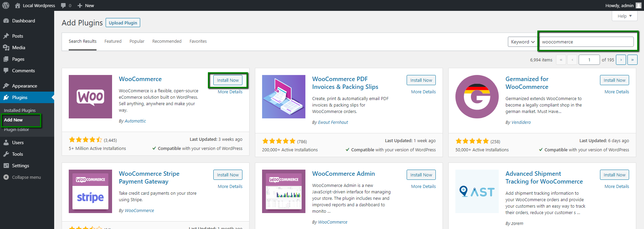Open More Details for Advanced Shipment Tracking
This screenshot has height=229, width=644.
617,187
